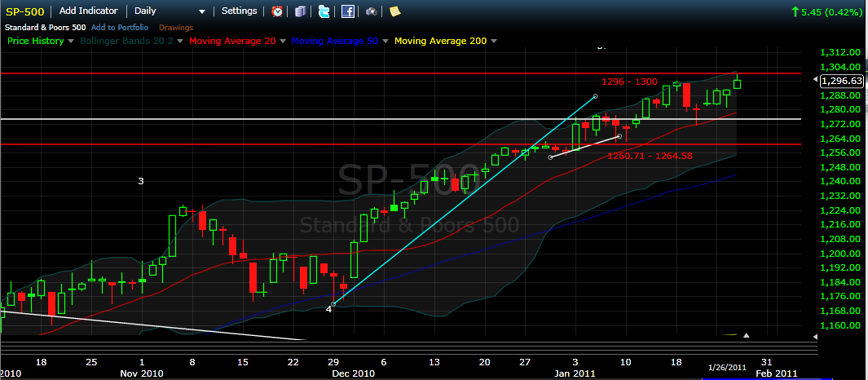Open the price alert alarm clock icon
The width and height of the screenshot is (868, 380).
[x=277, y=11]
